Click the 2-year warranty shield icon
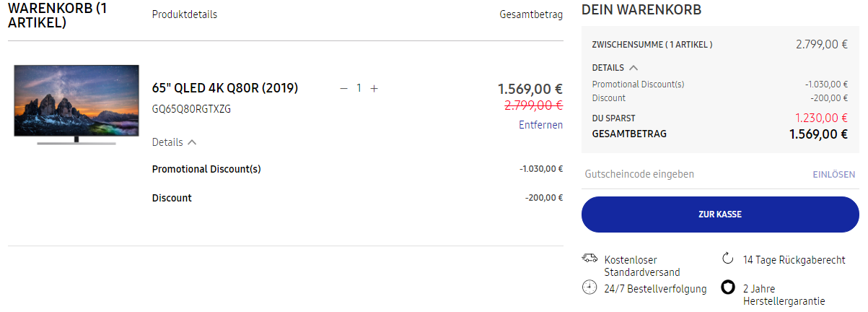The width and height of the screenshot is (868, 312). point(728,287)
